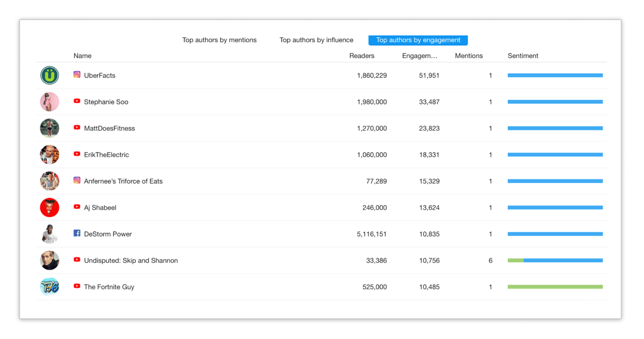Click Instagram icon for Anfernee's Triforce of Eats

(x=77, y=180)
